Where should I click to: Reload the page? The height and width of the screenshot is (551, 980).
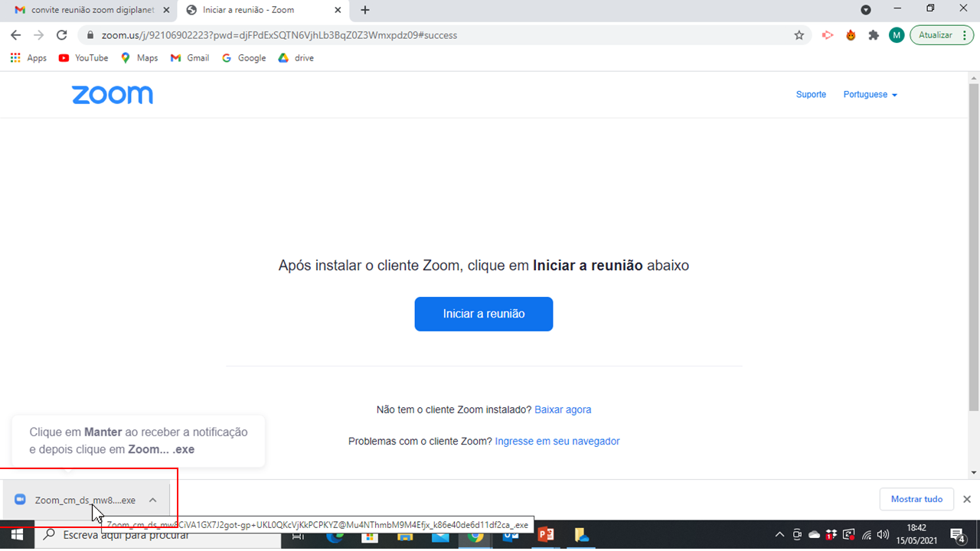(62, 35)
